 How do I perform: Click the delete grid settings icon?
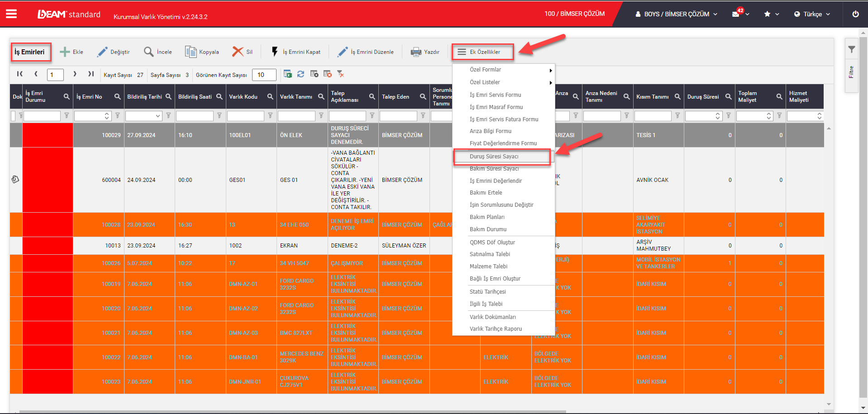point(328,74)
